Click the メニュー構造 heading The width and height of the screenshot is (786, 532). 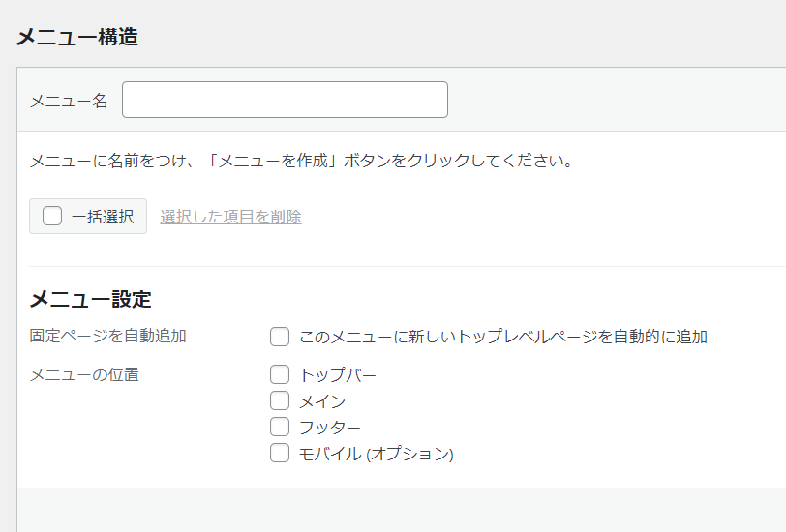77,37
